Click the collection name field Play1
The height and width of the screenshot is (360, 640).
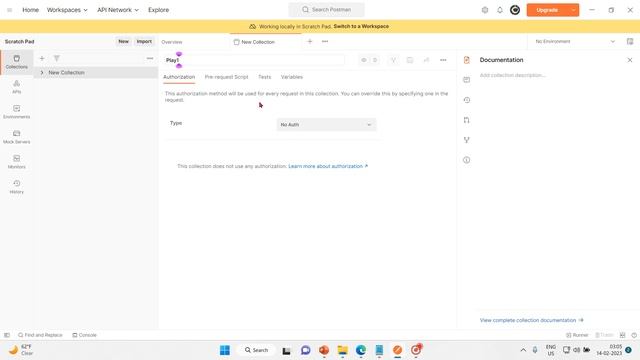coord(255,60)
